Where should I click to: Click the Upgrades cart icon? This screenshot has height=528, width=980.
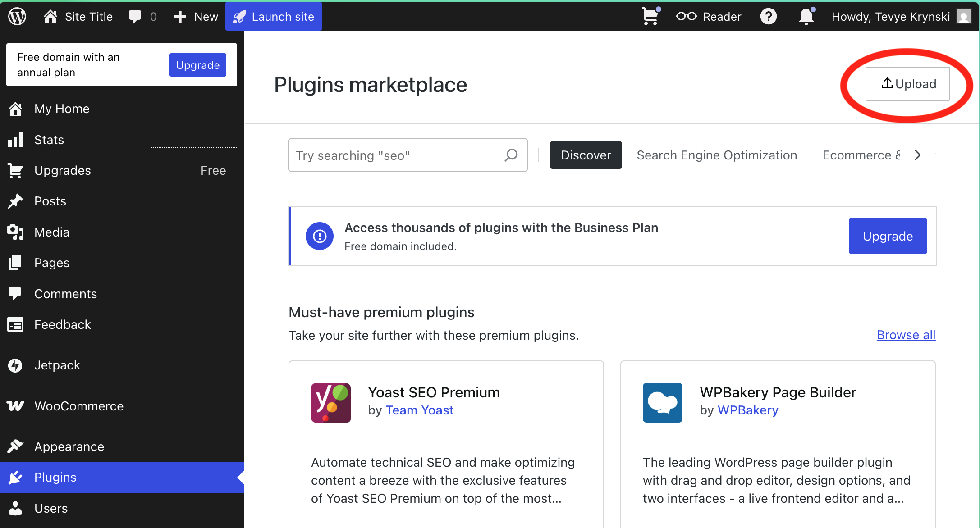15,170
